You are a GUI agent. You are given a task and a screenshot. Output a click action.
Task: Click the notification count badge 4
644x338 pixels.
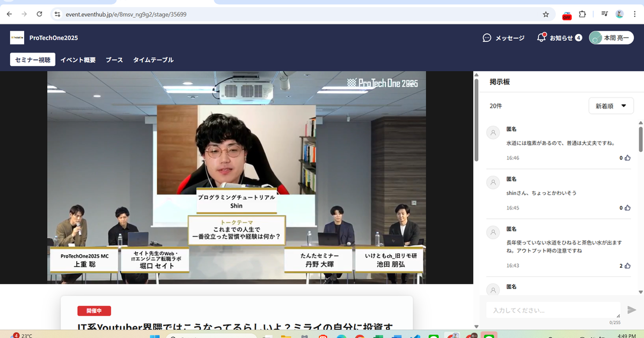(x=579, y=38)
